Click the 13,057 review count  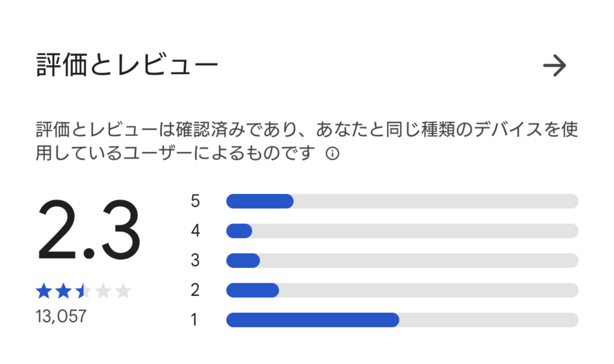click(x=61, y=316)
